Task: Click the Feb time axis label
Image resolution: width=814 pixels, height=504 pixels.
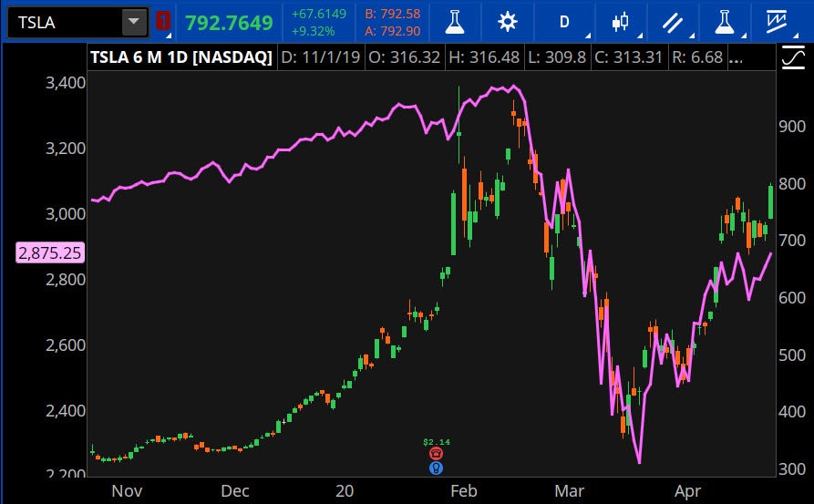Action: [464, 491]
